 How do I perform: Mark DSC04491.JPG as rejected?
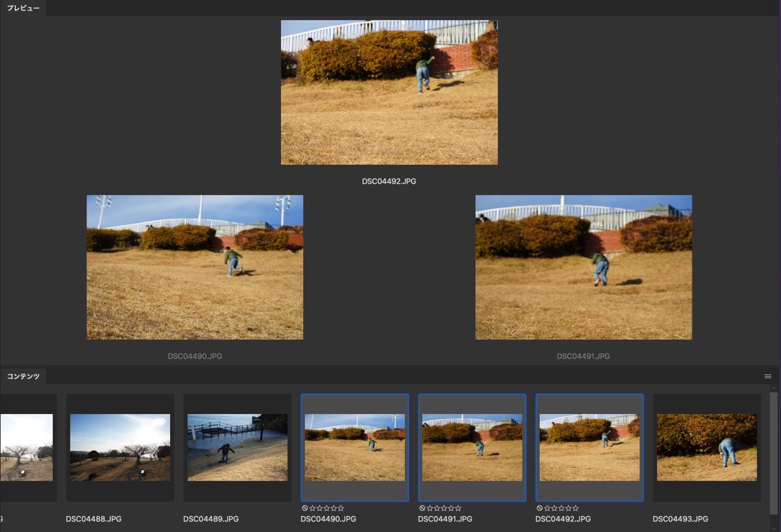pos(422,508)
